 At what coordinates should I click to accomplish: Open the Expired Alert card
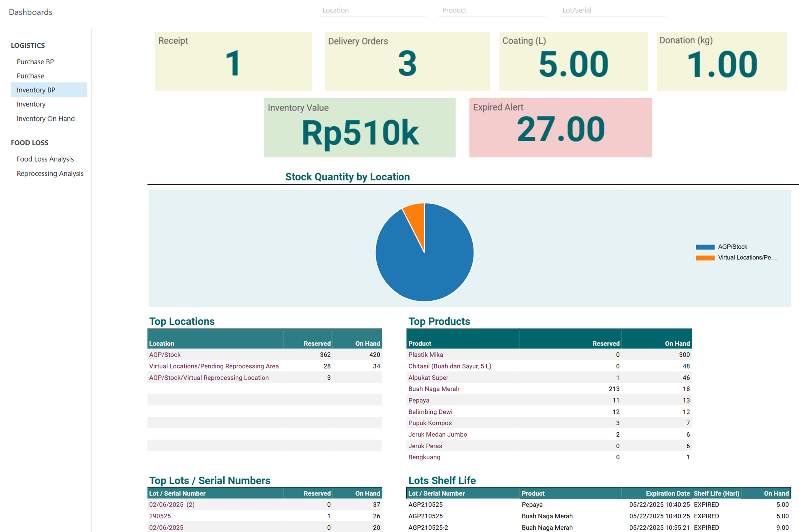pyautogui.click(x=560, y=128)
